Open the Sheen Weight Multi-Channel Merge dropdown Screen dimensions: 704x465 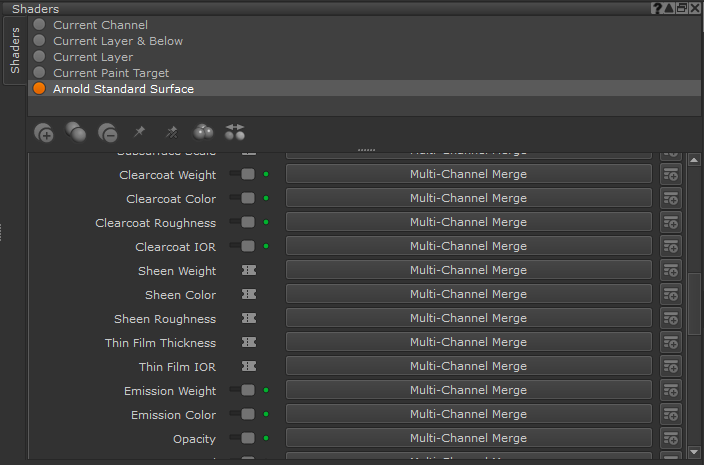[468, 270]
